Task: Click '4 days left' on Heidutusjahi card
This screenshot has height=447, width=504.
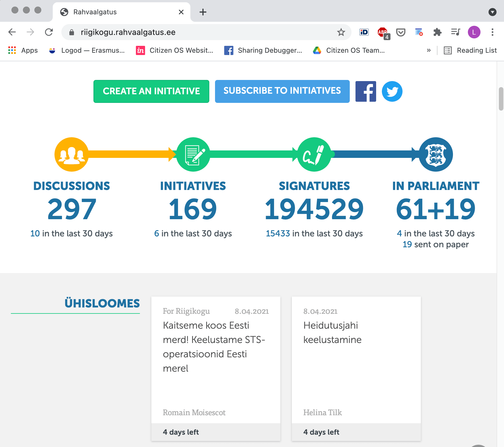Action: (x=321, y=432)
